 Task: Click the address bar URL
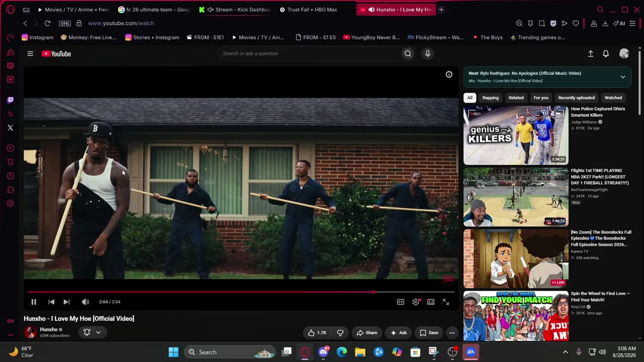[x=121, y=23]
